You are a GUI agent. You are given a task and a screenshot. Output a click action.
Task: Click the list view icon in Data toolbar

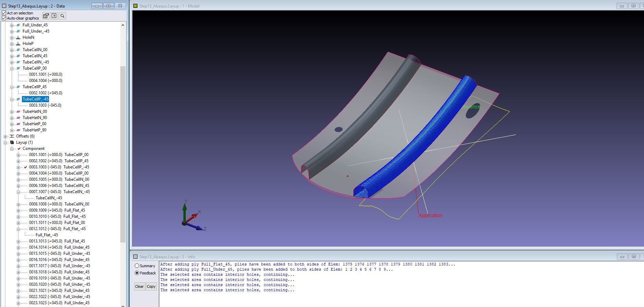tap(54, 16)
